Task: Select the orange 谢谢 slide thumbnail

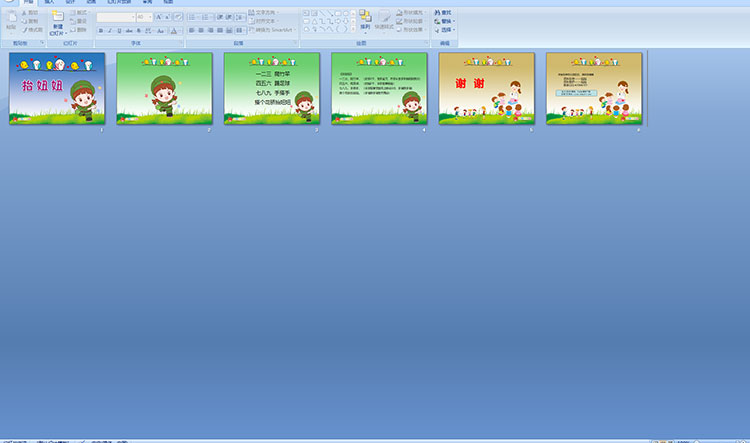Action: coord(486,88)
